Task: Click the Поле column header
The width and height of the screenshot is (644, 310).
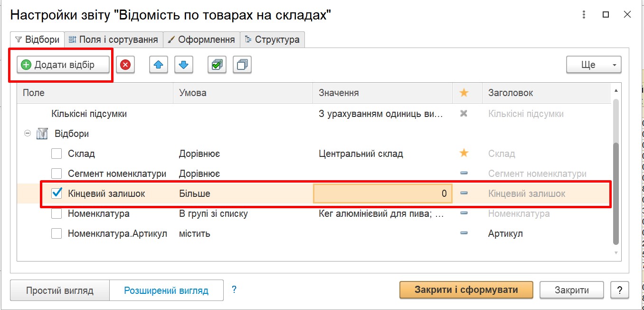Action: 95,93
